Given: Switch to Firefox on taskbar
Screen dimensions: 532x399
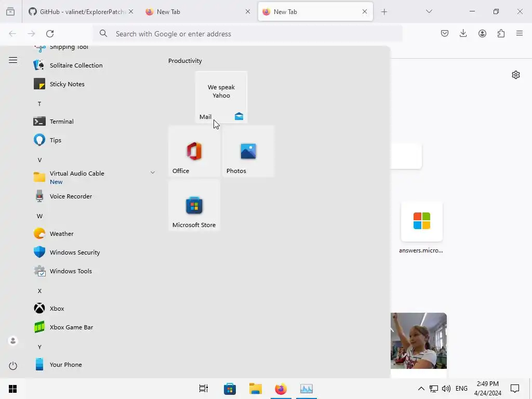Looking at the screenshot, I should (281, 389).
